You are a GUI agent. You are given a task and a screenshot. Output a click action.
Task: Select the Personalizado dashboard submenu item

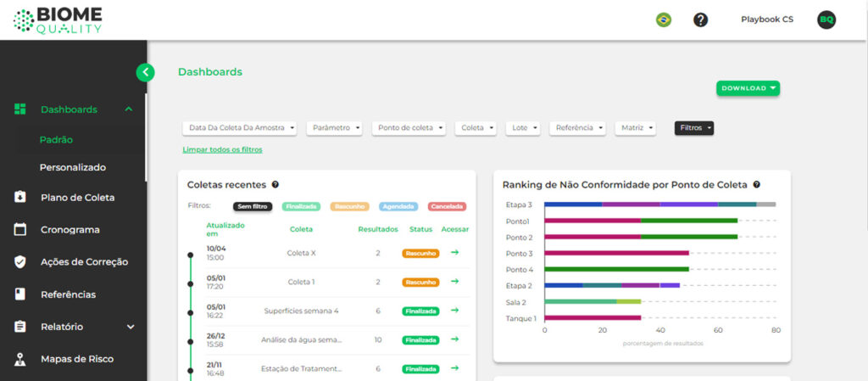coord(73,167)
